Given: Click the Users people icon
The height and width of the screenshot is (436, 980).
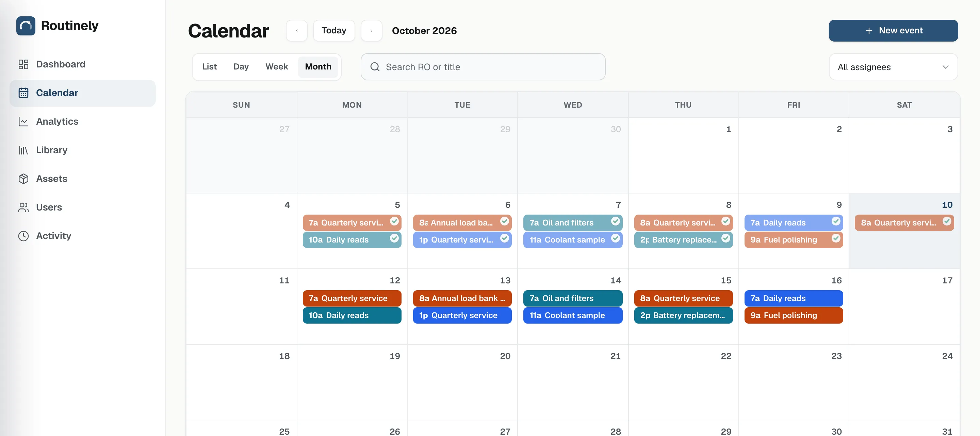Looking at the screenshot, I should tap(23, 207).
